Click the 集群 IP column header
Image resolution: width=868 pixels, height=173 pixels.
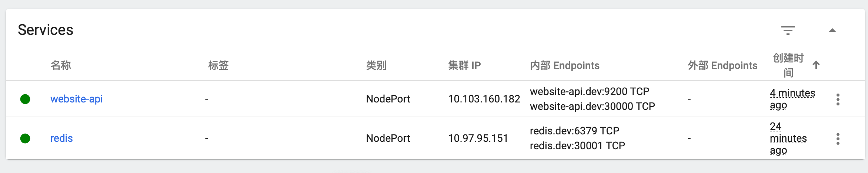point(464,66)
